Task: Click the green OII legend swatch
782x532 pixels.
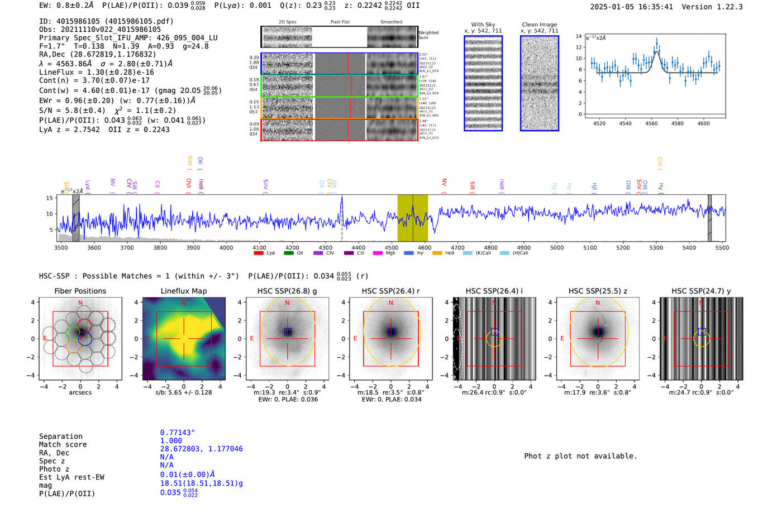Action: click(288, 253)
